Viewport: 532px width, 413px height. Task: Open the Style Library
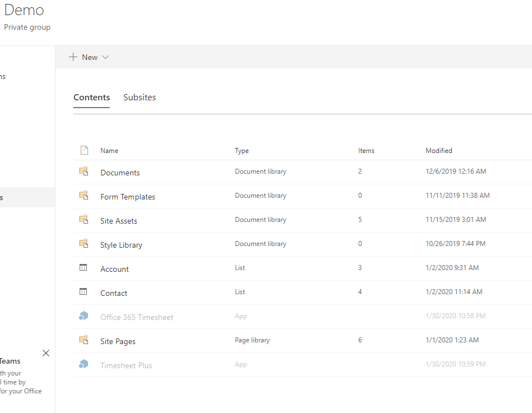click(x=121, y=245)
